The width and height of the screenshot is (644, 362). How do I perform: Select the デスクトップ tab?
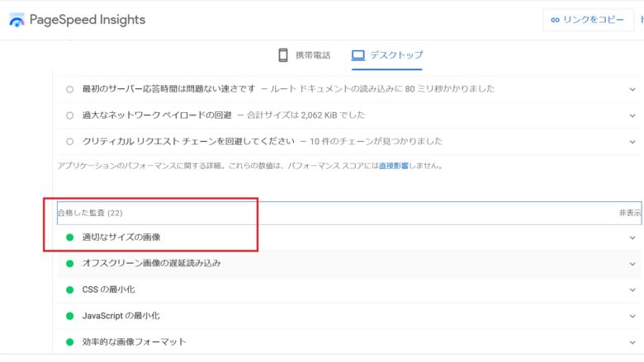click(x=387, y=55)
